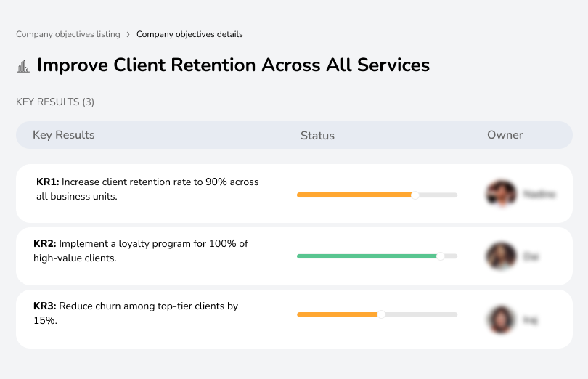Viewport: 588px width, 379px height.
Task: Click the KR2 owner avatar
Action: pyautogui.click(x=501, y=256)
